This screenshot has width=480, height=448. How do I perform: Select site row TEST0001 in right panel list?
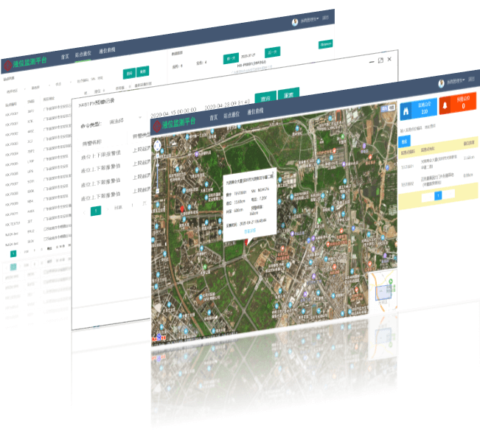438,163
